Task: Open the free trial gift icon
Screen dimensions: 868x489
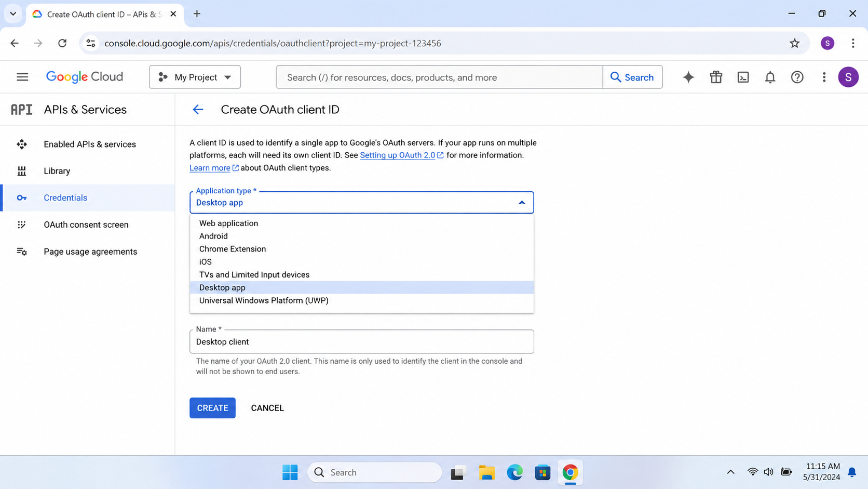Action: pos(716,77)
